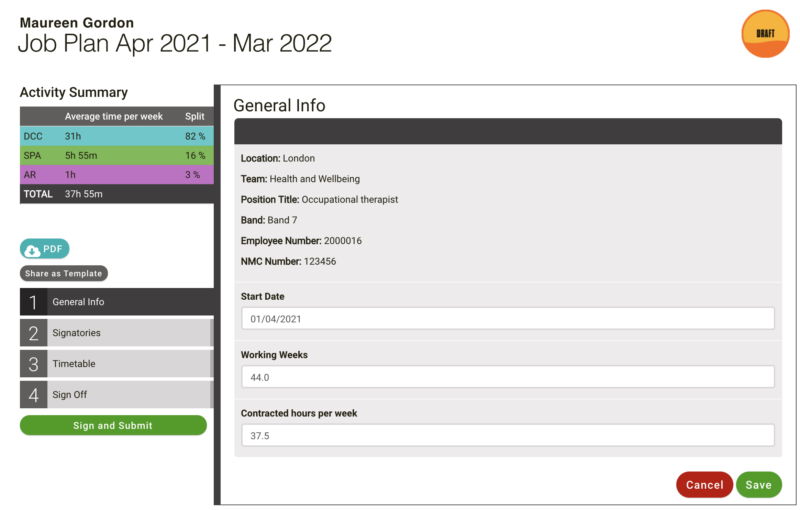Click the Split column header
800x510 pixels.
click(195, 116)
